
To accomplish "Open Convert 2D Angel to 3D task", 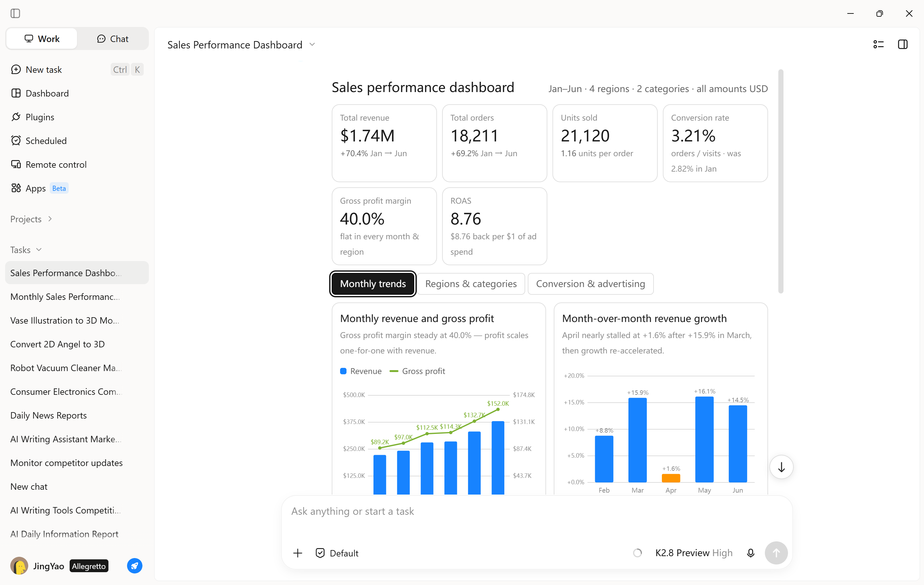I will tap(77, 344).
